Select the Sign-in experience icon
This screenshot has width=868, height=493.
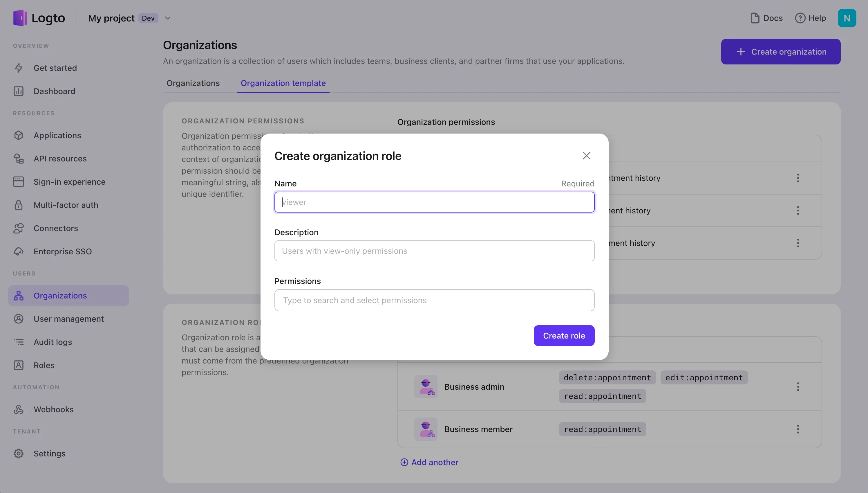19,181
